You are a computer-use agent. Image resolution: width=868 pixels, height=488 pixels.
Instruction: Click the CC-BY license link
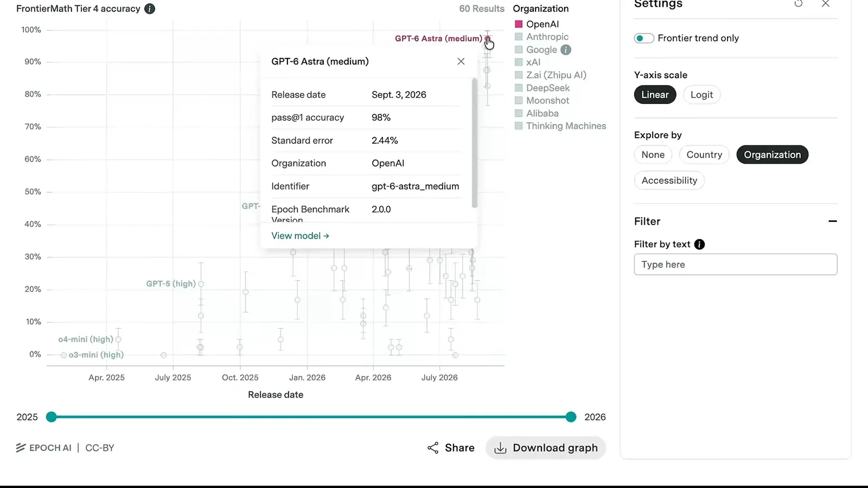tap(100, 448)
